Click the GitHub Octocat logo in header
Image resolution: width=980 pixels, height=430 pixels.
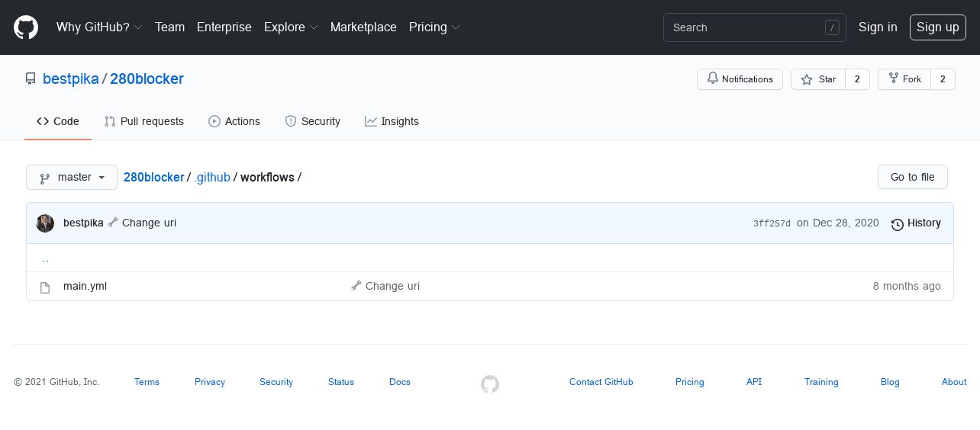[26, 27]
